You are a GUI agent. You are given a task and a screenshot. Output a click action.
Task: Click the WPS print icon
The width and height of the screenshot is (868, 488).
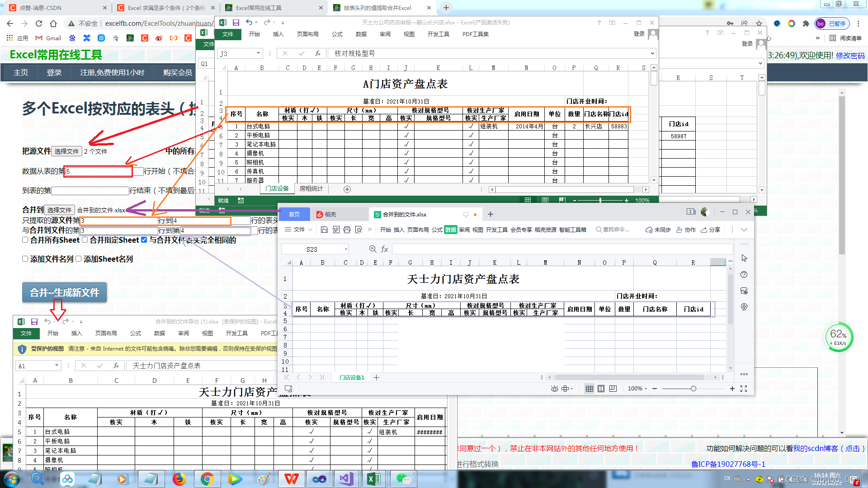347,230
